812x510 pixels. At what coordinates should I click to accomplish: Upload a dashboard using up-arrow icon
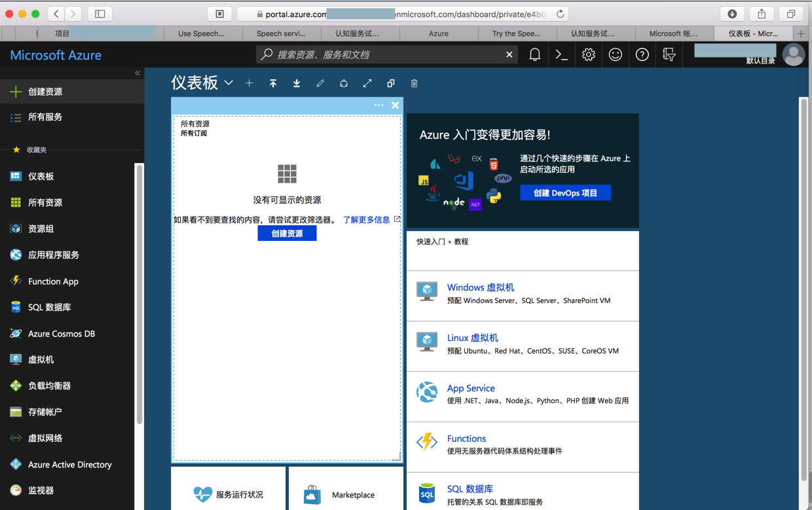[273, 83]
